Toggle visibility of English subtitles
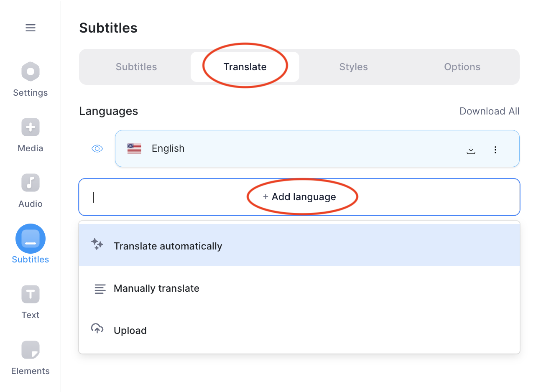The width and height of the screenshot is (541, 392). pyautogui.click(x=97, y=148)
